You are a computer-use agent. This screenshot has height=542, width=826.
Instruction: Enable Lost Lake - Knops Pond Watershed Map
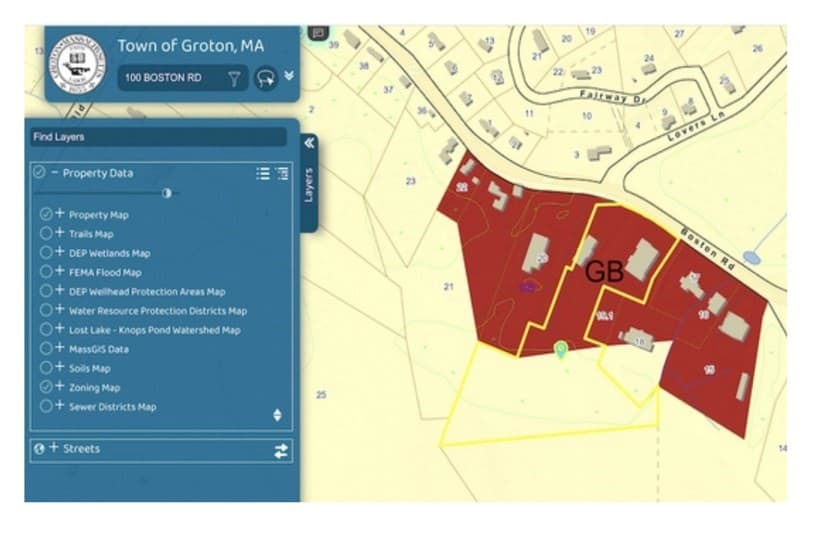tap(46, 329)
